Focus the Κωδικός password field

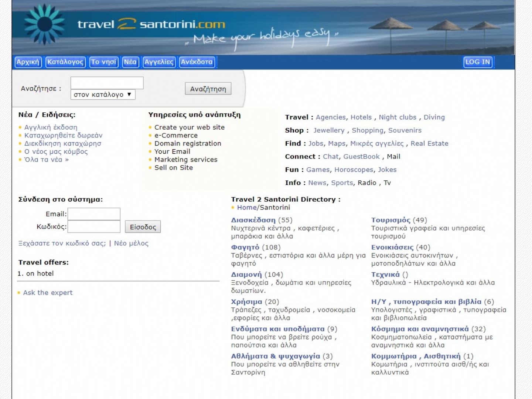94,226
